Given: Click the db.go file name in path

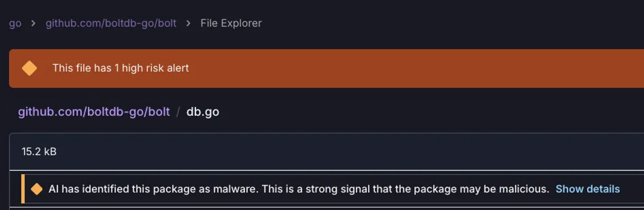Looking at the screenshot, I should pyautogui.click(x=203, y=111).
